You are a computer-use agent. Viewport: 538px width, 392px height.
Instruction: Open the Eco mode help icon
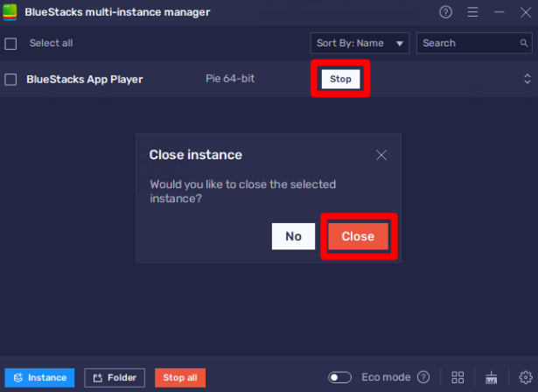(423, 377)
